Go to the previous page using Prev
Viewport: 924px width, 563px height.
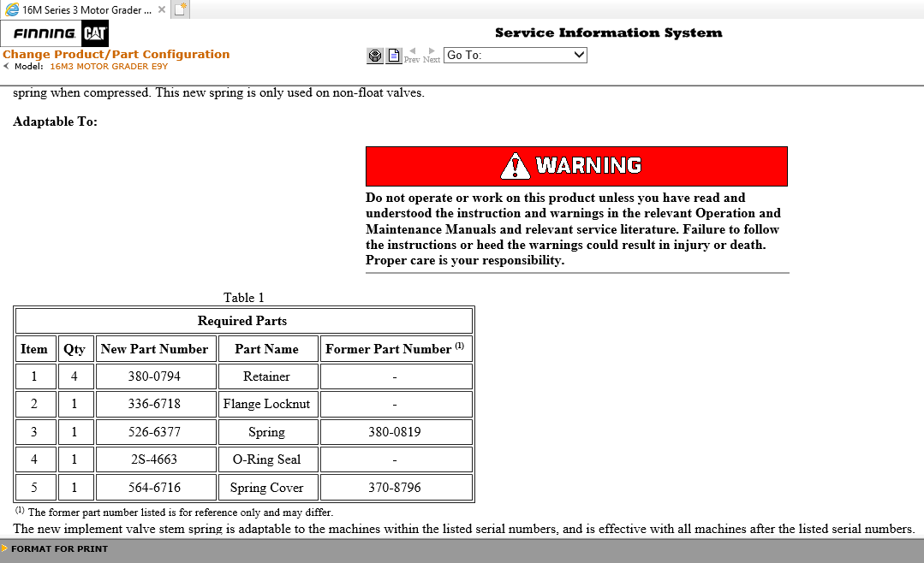(x=412, y=56)
